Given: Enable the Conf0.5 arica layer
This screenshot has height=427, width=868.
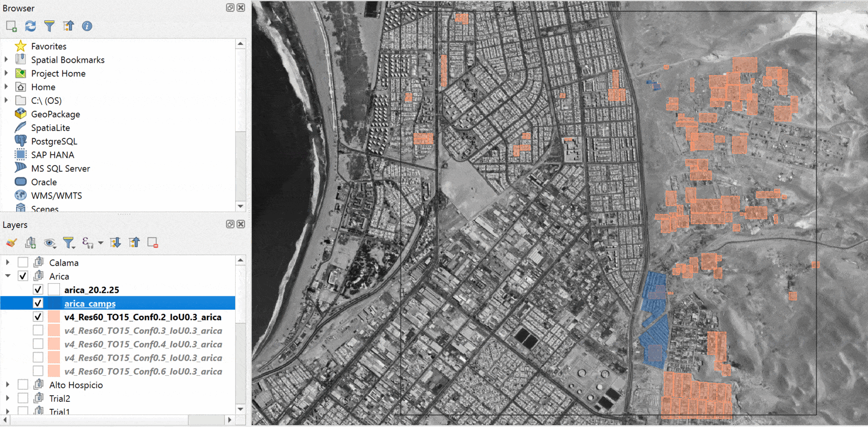Looking at the screenshot, I should click(38, 358).
